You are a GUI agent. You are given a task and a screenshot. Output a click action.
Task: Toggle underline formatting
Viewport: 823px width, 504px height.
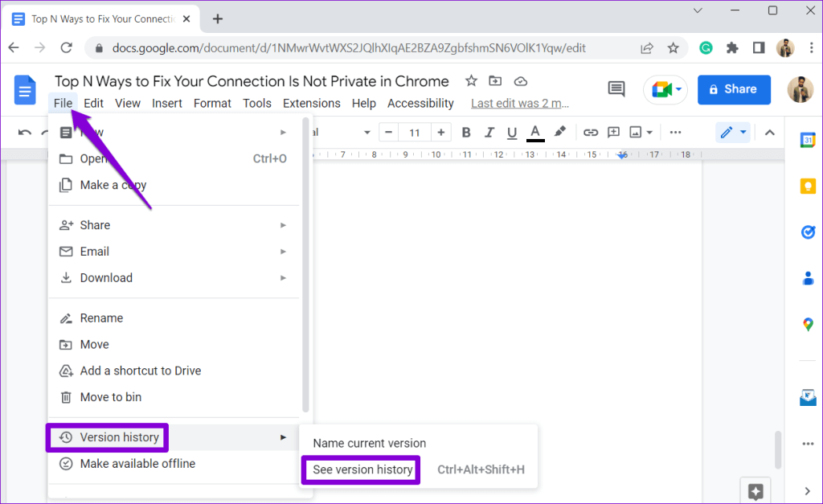(x=512, y=132)
